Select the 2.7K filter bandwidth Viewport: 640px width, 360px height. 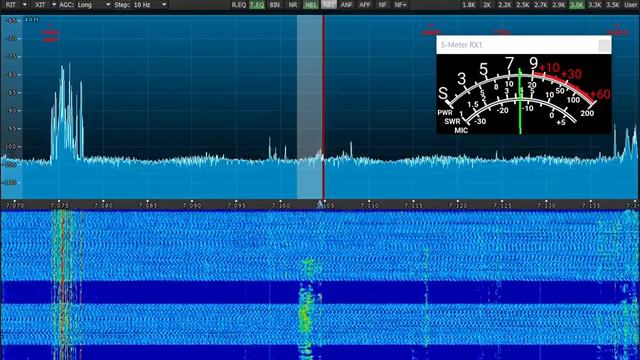[x=541, y=5]
